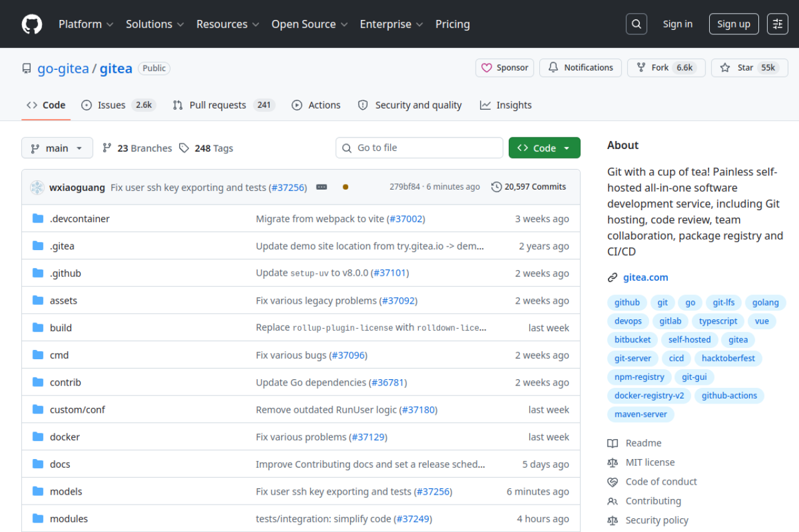
Task: Click the Sponsor heart icon
Action: coord(488,67)
